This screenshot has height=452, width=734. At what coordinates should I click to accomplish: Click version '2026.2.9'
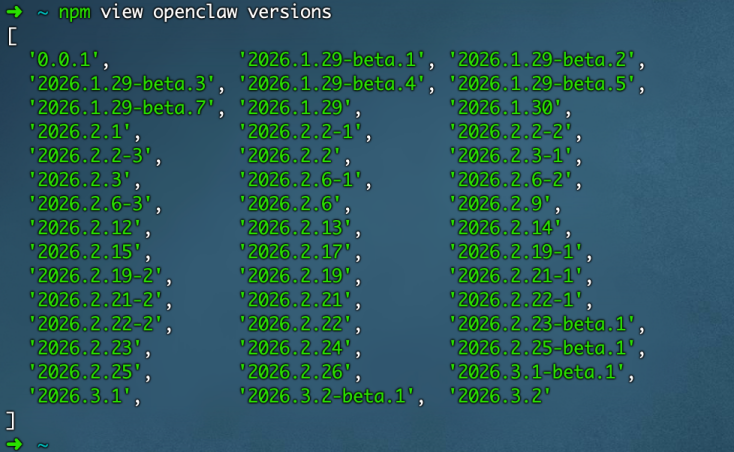pos(500,204)
